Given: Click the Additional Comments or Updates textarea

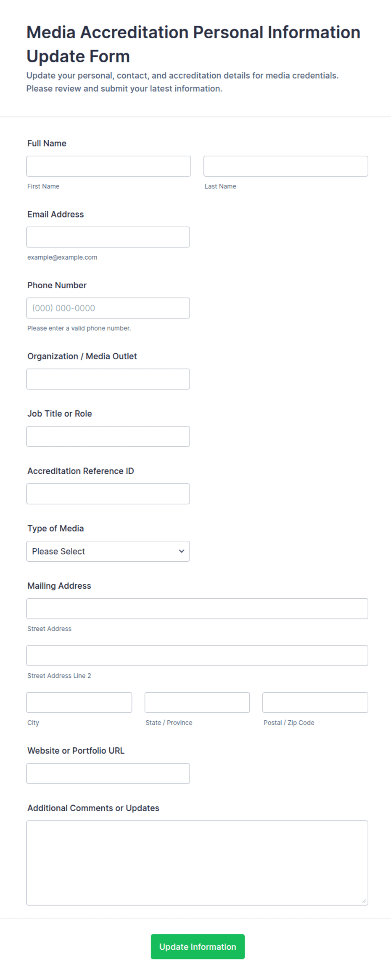Looking at the screenshot, I should click(197, 863).
